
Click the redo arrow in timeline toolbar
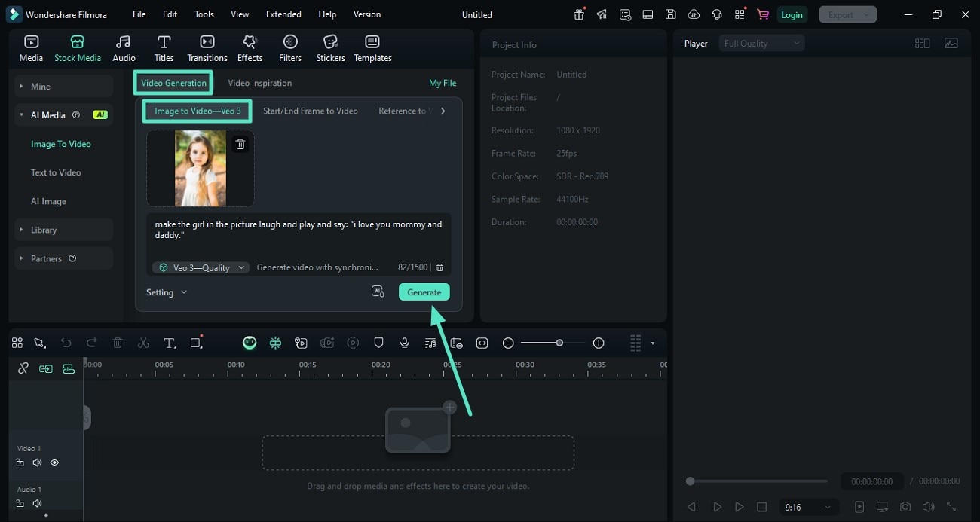tap(91, 343)
